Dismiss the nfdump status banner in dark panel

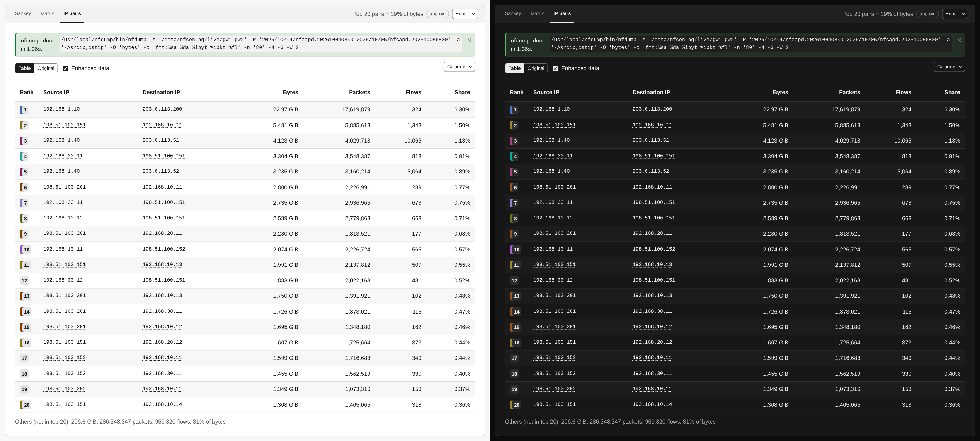pos(959,40)
